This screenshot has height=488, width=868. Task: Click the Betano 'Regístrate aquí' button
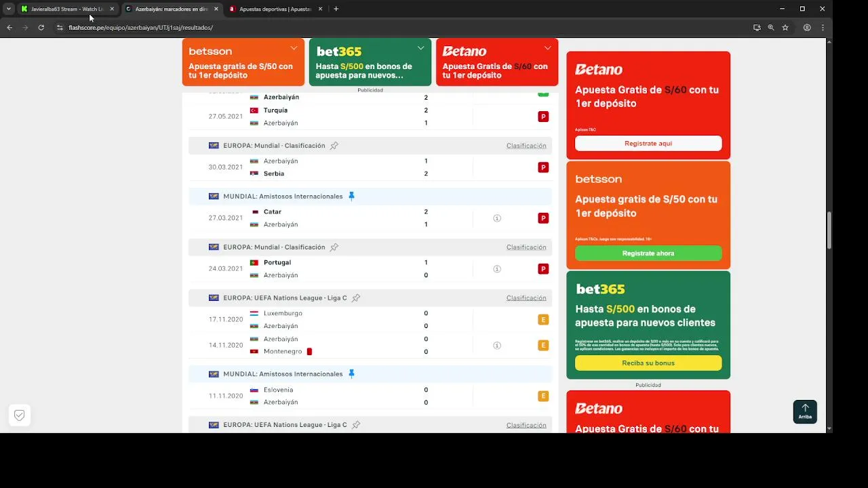(648, 144)
